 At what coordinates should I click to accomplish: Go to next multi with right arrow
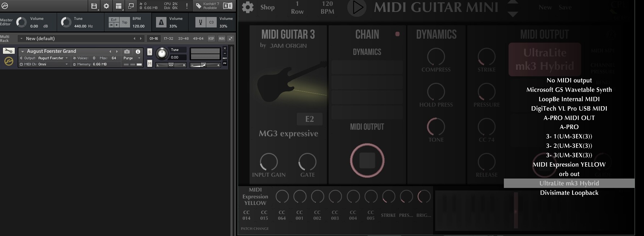click(x=141, y=38)
